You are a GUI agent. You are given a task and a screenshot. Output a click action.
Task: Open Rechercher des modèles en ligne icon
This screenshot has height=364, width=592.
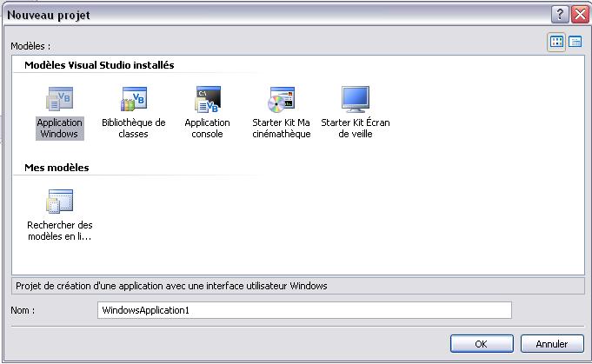click(59, 202)
